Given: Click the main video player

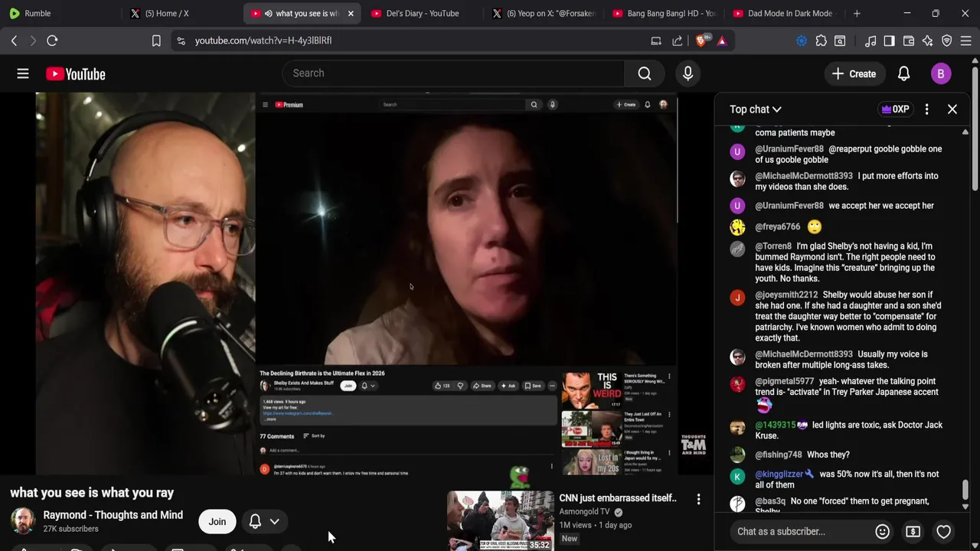Looking at the screenshot, I should coord(357,284).
